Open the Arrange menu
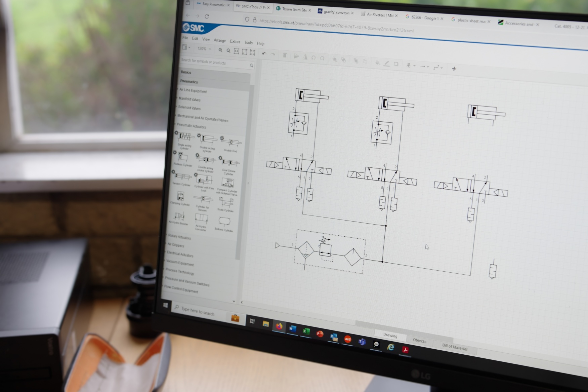Viewport: 588px width, 392px height. (x=220, y=40)
